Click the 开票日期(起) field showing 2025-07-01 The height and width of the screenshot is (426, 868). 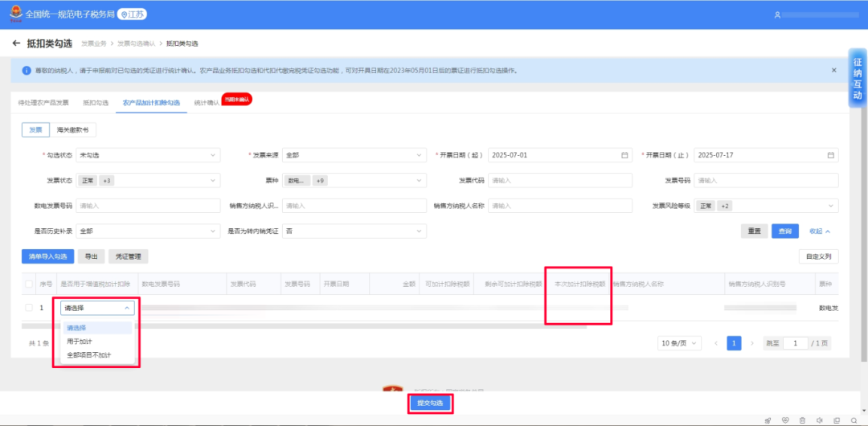click(x=560, y=155)
